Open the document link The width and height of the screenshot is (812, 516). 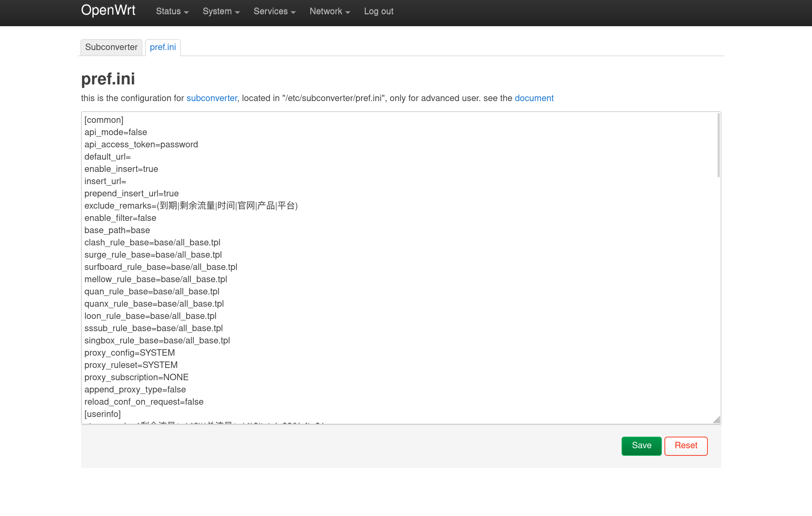[534, 98]
